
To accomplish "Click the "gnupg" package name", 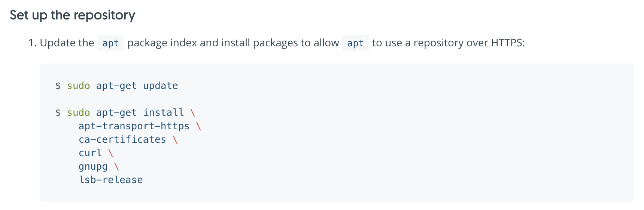I will click(93, 167).
